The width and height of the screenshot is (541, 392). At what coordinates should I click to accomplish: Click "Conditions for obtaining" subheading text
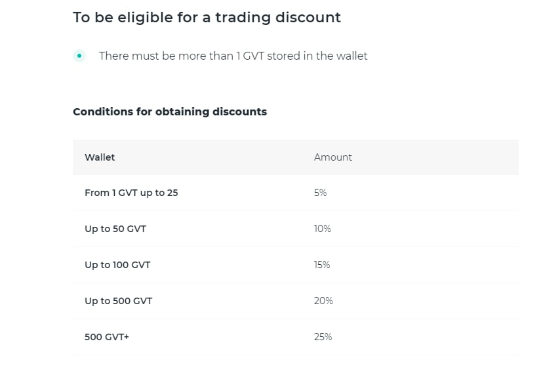coord(141,111)
